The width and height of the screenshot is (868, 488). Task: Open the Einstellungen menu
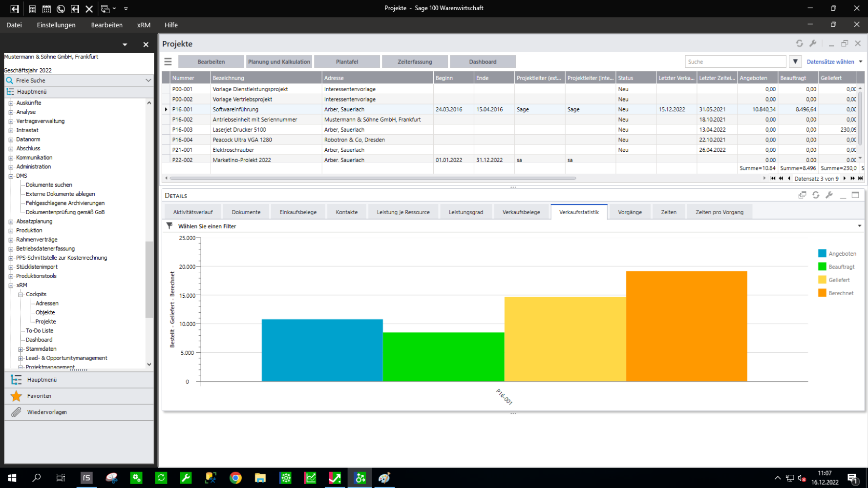coord(56,25)
